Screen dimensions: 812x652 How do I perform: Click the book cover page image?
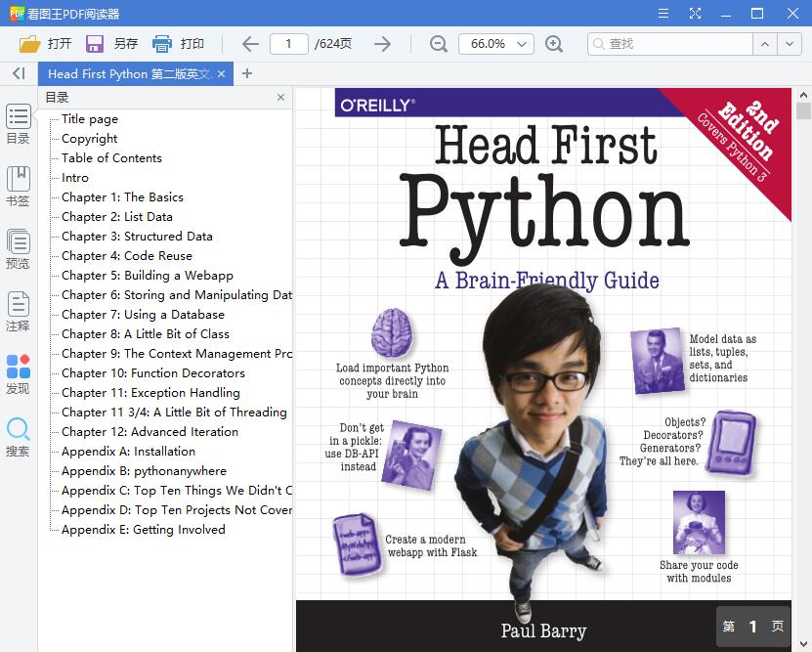[543, 369]
